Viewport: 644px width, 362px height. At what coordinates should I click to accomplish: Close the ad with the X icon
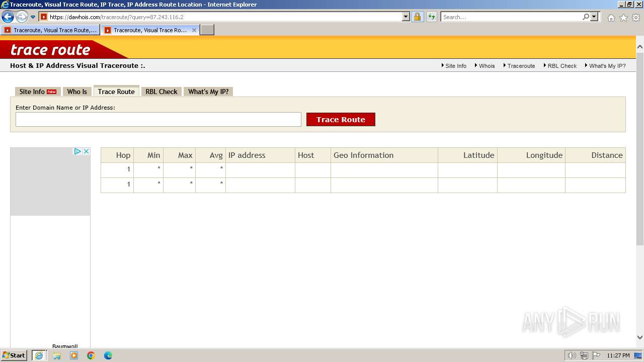pyautogui.click(x=86, y=151)
